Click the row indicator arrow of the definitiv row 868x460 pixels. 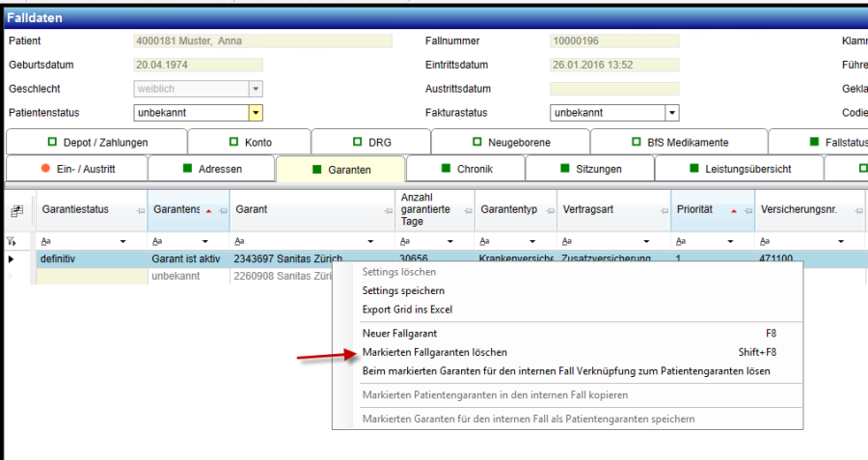tap(11, 259)
